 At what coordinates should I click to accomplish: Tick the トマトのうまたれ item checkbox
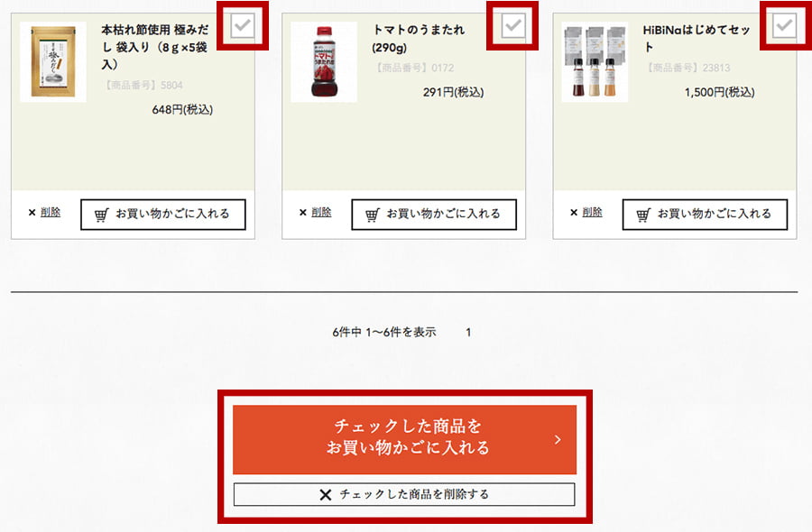coord(513,25)
